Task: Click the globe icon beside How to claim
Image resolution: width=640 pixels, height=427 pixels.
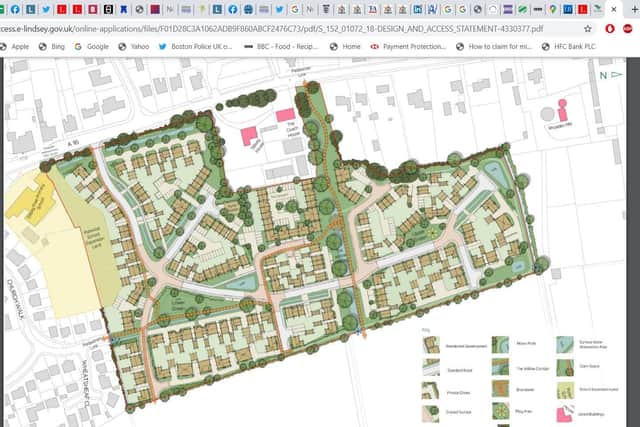Action: (460, 47)
